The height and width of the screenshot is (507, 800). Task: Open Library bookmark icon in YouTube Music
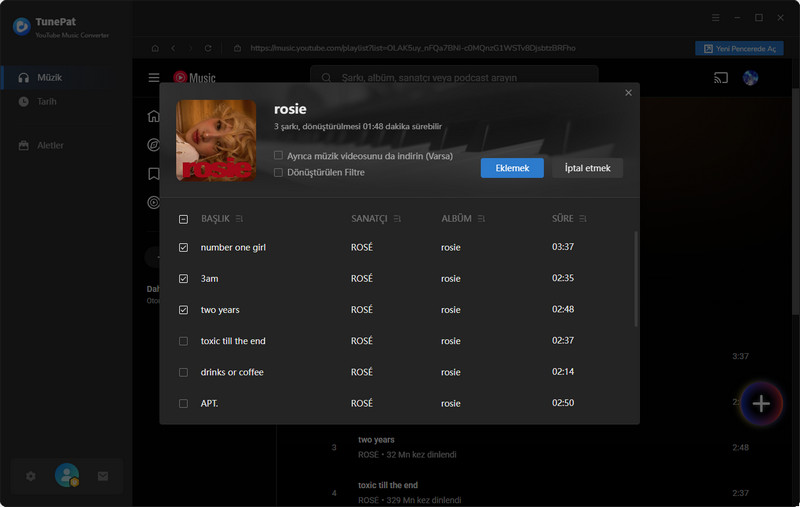(x=154, y=174)
